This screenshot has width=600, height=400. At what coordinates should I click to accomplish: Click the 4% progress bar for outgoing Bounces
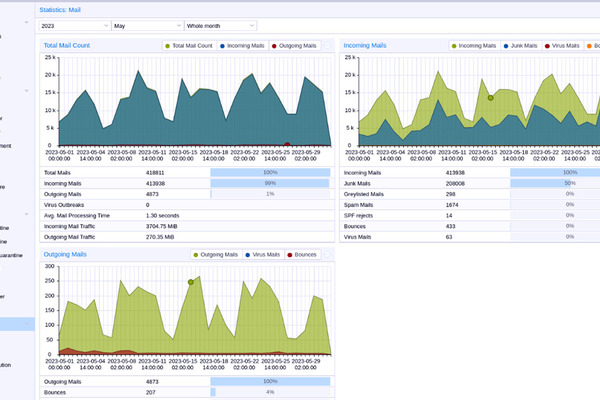[x=270, y=392]
